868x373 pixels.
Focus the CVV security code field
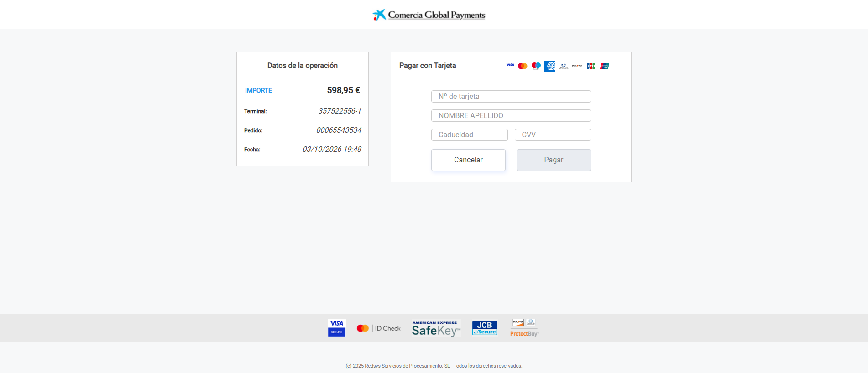[553, 135]
